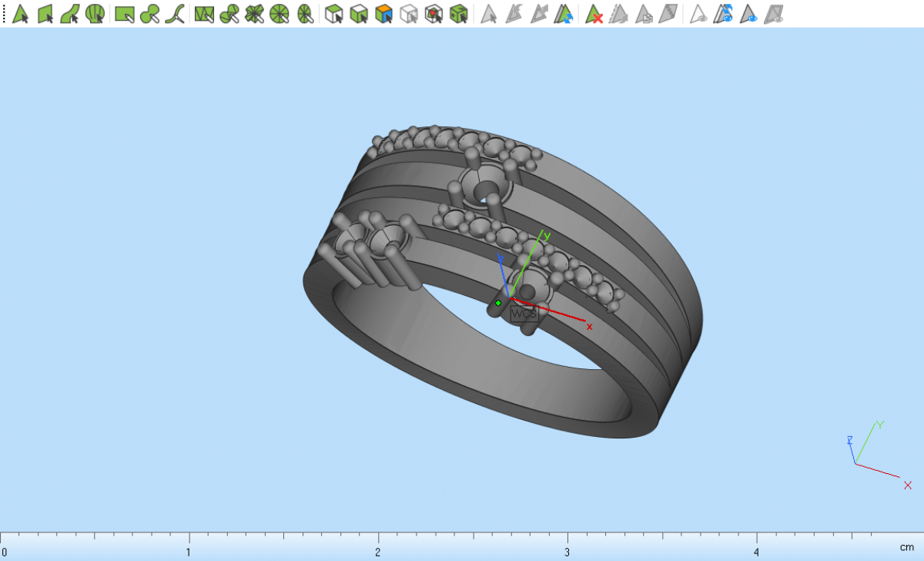Toggle the triangle visibility blue eye icon
924x561 pixels.
748,13
